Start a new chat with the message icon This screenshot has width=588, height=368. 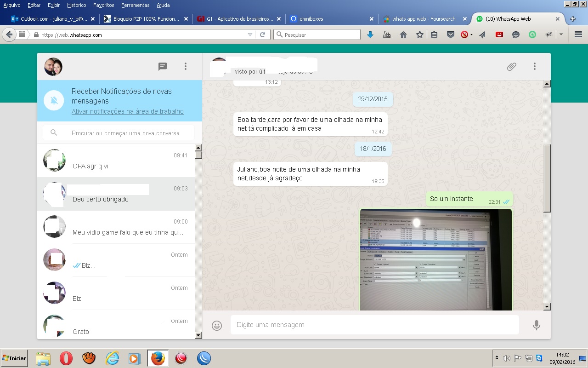coord(163,67)
